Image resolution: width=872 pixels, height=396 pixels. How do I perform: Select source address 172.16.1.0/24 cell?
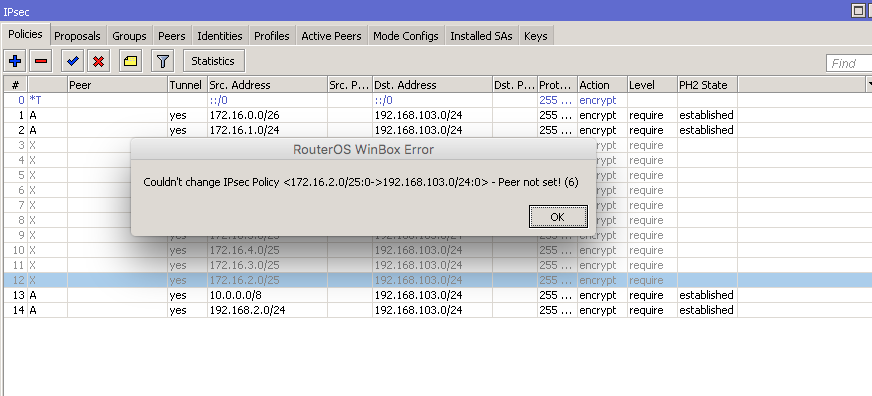tap(267, 130)
